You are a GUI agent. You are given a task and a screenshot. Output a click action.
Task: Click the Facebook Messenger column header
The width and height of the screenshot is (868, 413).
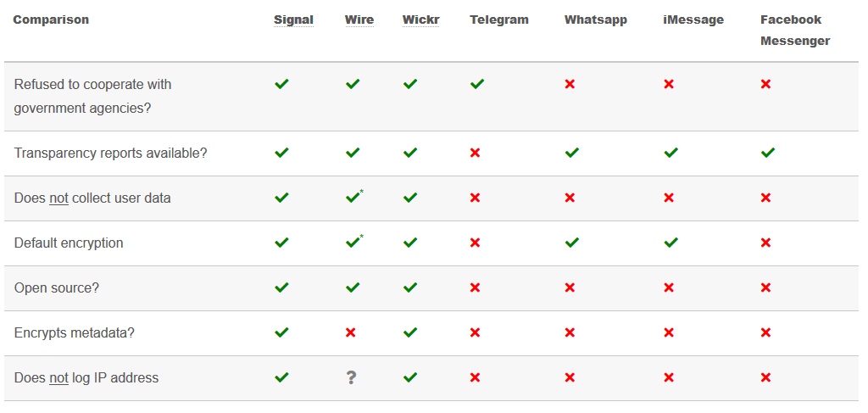794,30
